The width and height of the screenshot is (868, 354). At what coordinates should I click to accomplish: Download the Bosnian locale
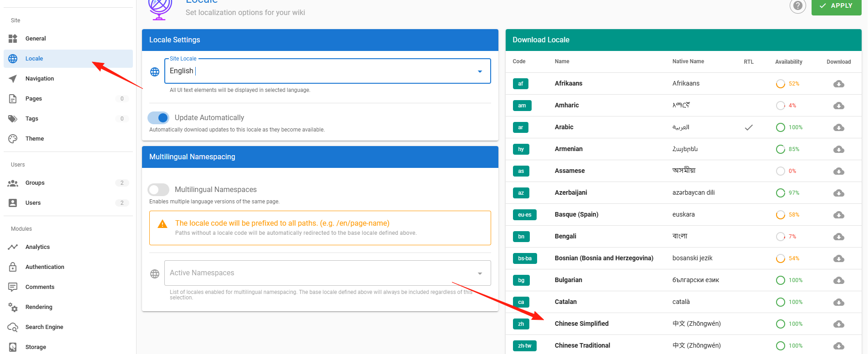(839, 258)
